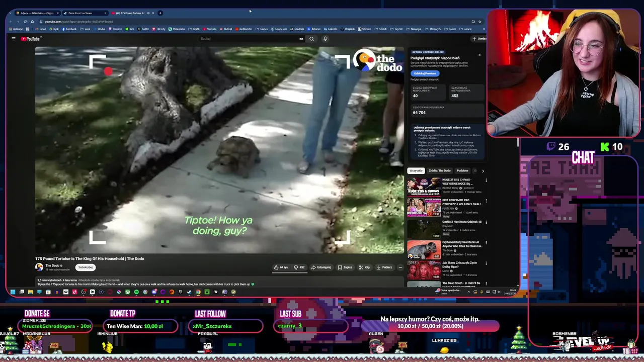The width and height of the screenshot is (644, 362).
Task: Open more actions three-dot menu below video
Action: (400, 267)
